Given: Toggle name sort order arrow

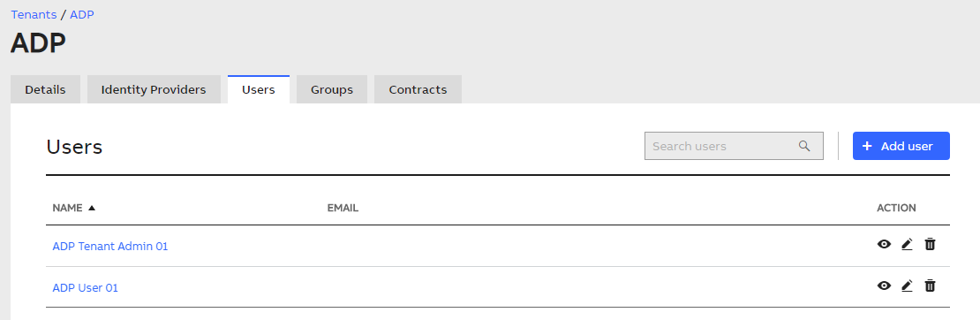Looking at the screenshot, I should 92,208.
